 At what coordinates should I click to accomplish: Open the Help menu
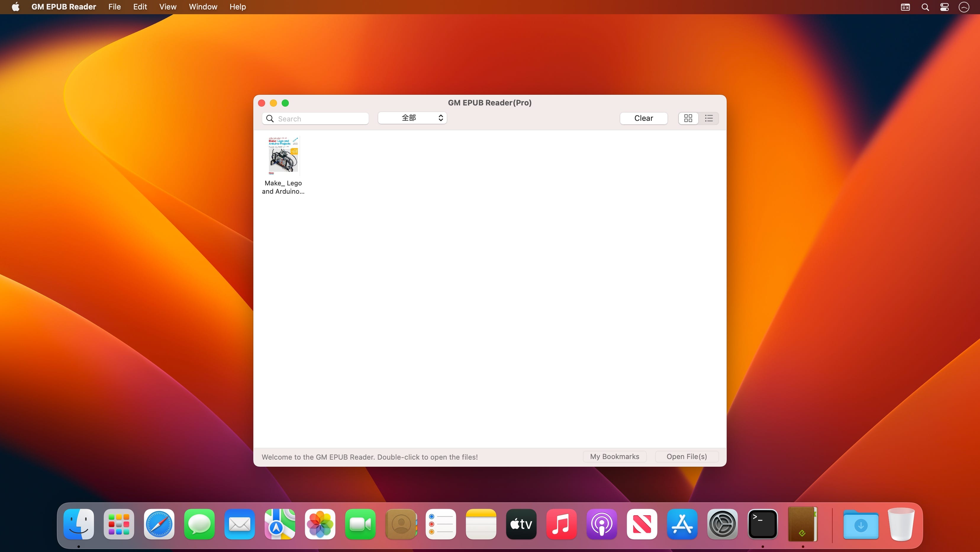click(237, 7)
